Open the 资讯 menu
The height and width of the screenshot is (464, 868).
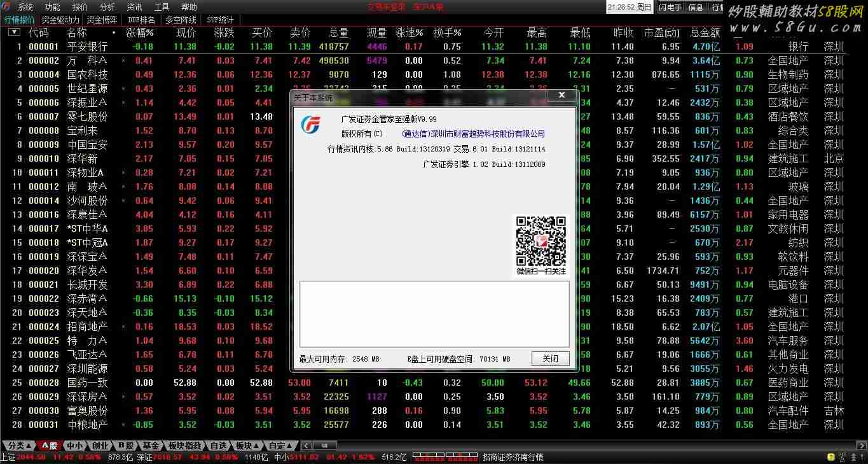coord(135,7)
